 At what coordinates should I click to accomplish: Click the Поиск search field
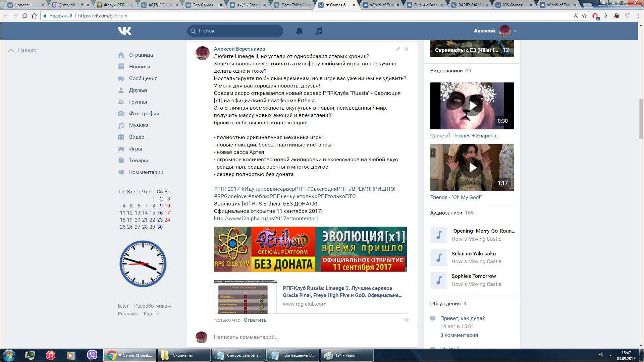click(x=235, y=31)
